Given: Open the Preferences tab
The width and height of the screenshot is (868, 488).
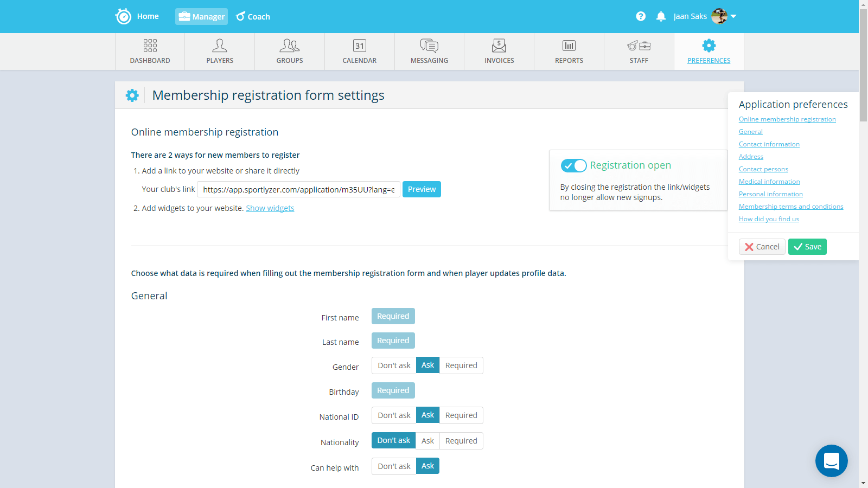Looking at the screenshot, I should point(709,52).
